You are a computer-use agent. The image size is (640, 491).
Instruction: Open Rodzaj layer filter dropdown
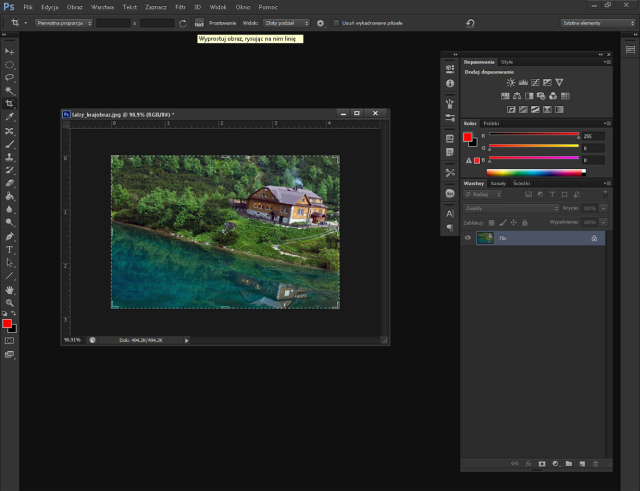482,195
